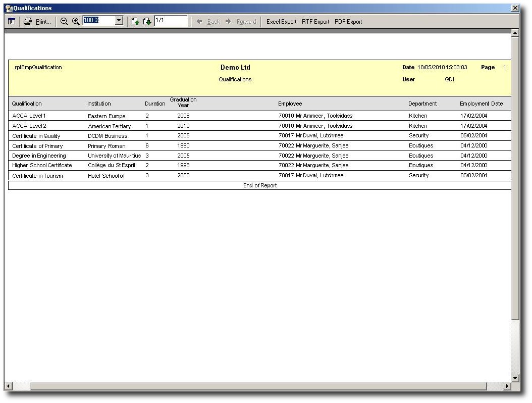Viewport: 532px width, 403px height.
Task: Go to previous page with up arrow icon
Action: point(135,22)
